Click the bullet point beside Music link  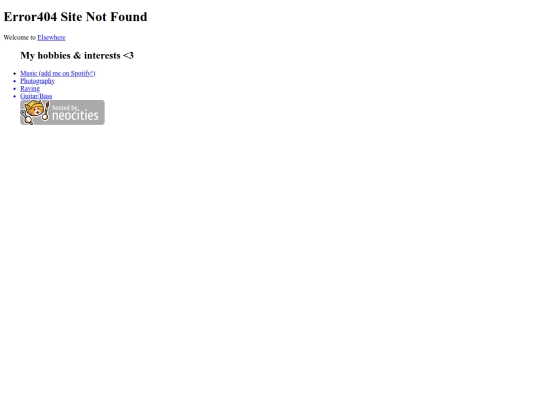pyautogui.click(x=14, y=73)
